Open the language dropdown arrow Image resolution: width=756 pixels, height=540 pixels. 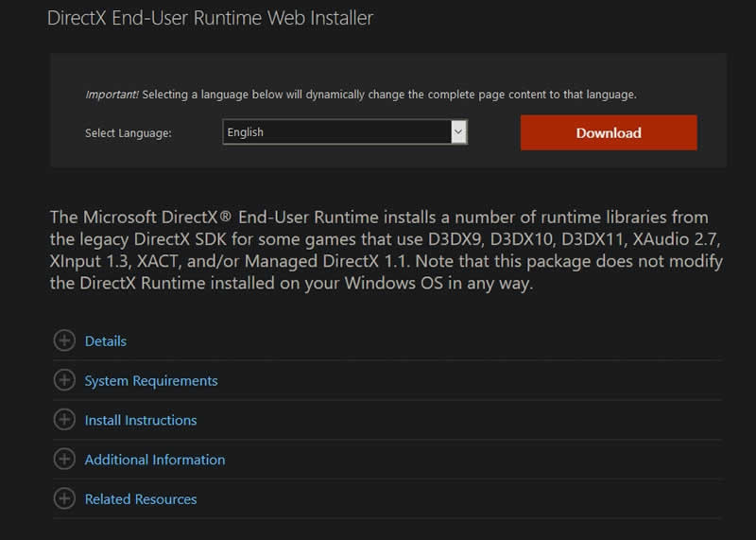click(x=458, y=131)
